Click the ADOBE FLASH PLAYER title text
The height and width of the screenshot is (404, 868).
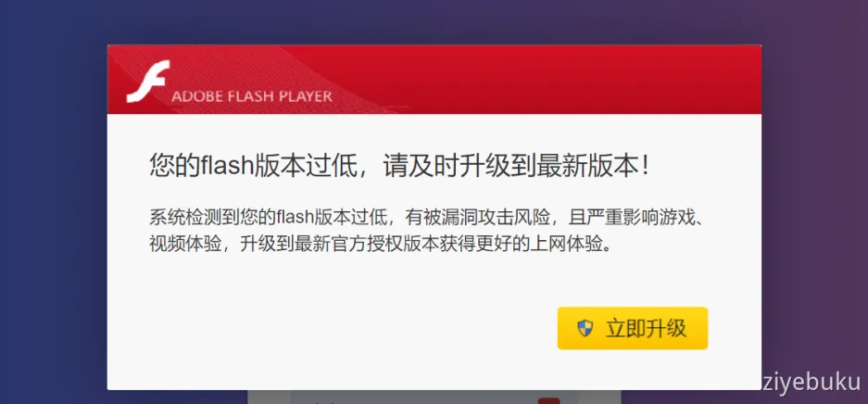(251, 96)
